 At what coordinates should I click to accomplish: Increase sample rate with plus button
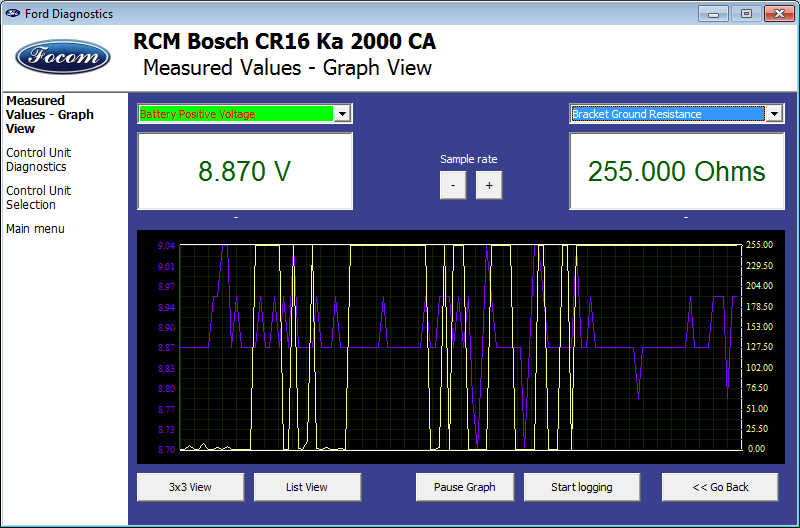pyautogui.click(x=489, y=185)
